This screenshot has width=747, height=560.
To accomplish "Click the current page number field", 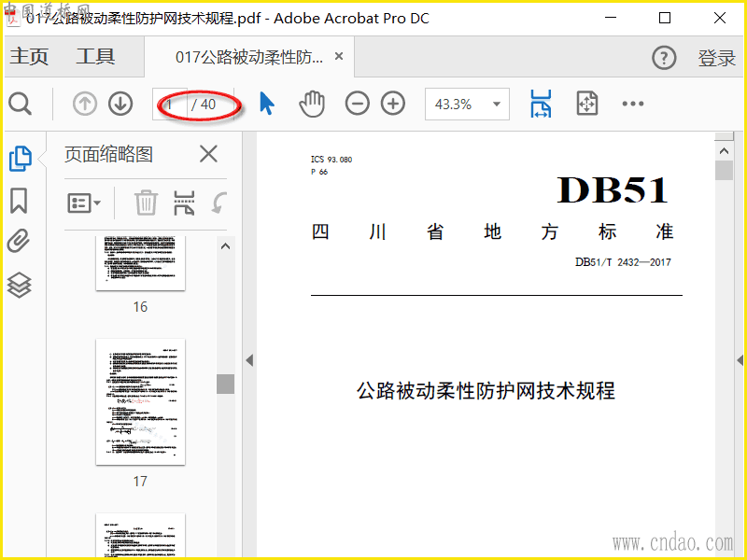I will 170,104.
